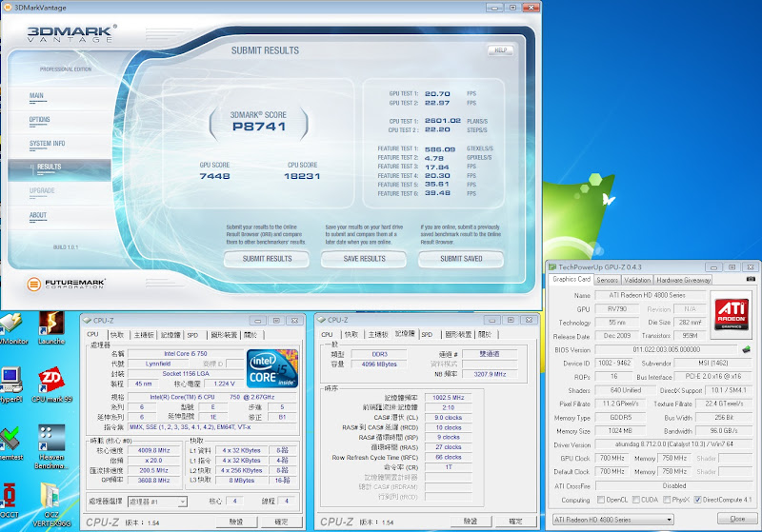Click the memory CPU-Z window title icon
The width and height of the screenshot is (762, 532).
pos(321,320)
